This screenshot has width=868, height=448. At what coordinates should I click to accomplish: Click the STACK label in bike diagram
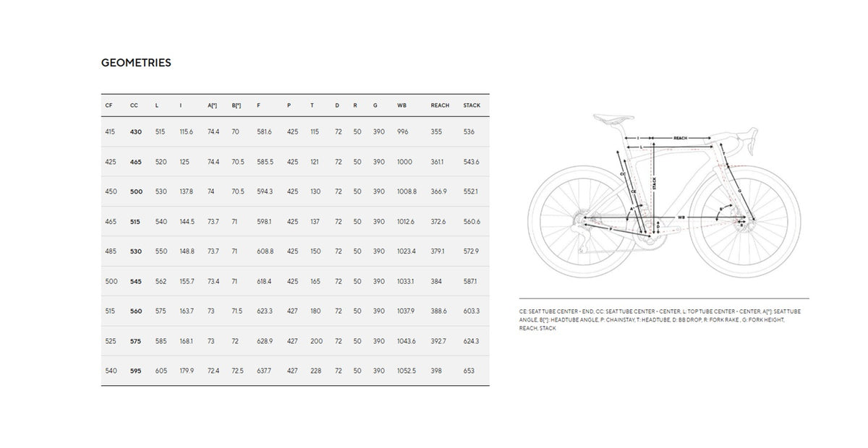click(653, 183)
